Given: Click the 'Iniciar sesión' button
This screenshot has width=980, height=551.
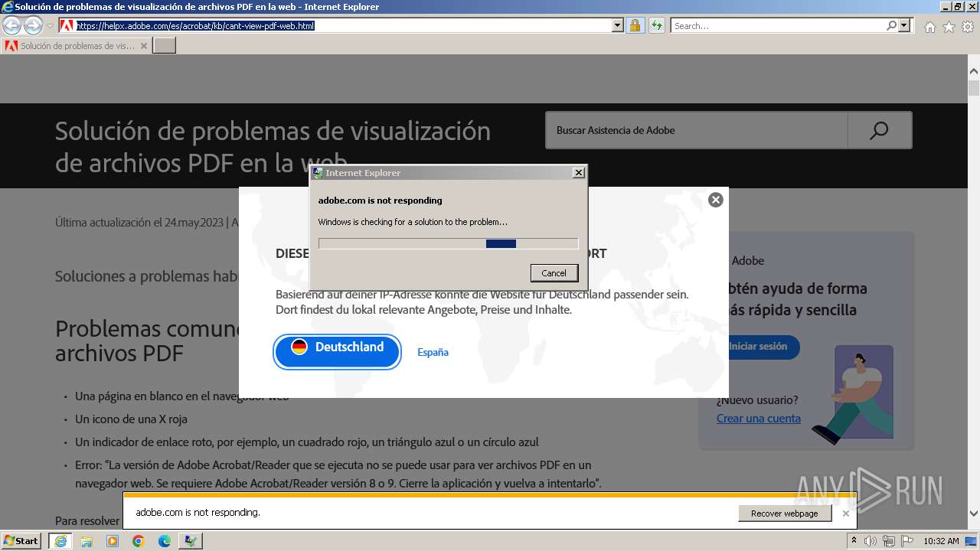Looking at the screenshot, I should pyautogui.click(x=757, y=347).
